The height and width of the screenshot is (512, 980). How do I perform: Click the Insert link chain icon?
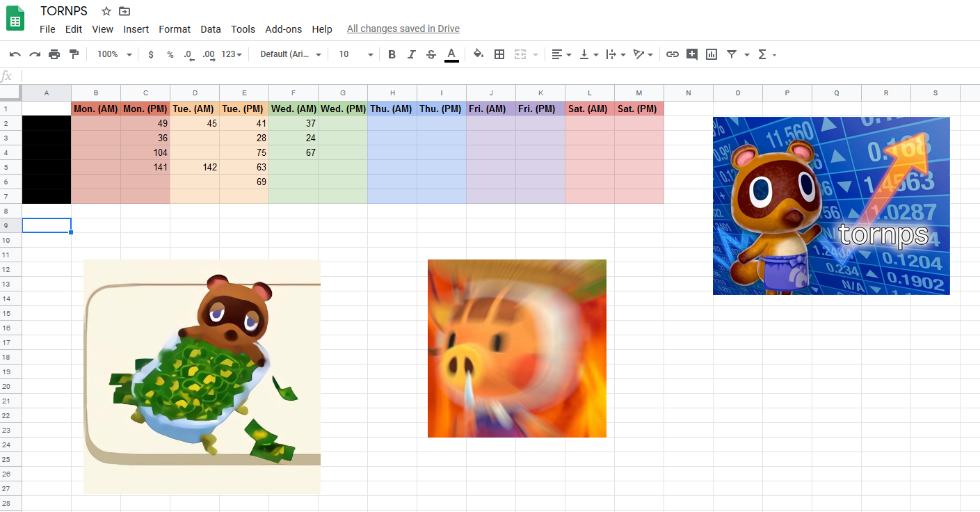pos(673,54)
